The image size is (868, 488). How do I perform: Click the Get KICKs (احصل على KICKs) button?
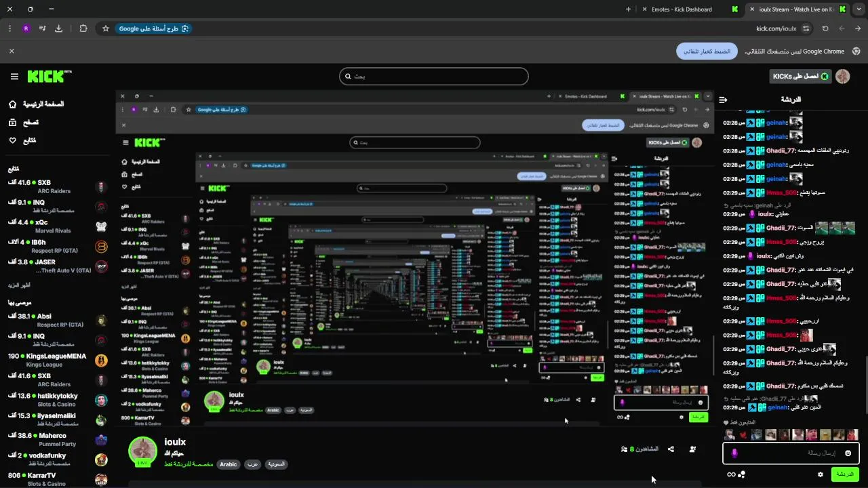801,77
